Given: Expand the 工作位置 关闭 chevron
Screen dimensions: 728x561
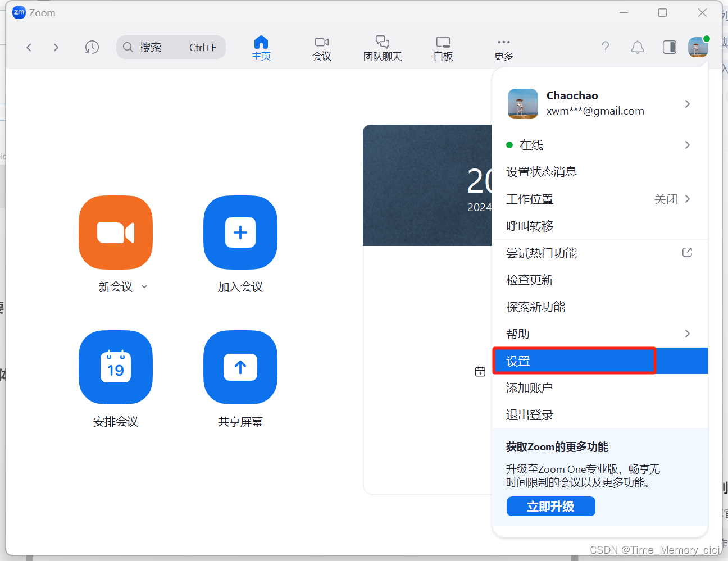Looking at the screenshot, I should [688, 199].
